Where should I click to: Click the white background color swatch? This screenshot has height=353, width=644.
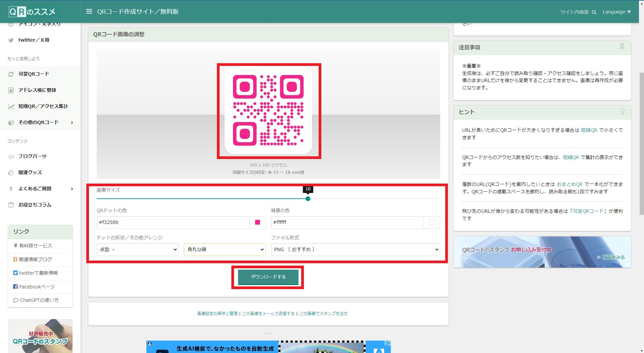(x=432, y=222)
